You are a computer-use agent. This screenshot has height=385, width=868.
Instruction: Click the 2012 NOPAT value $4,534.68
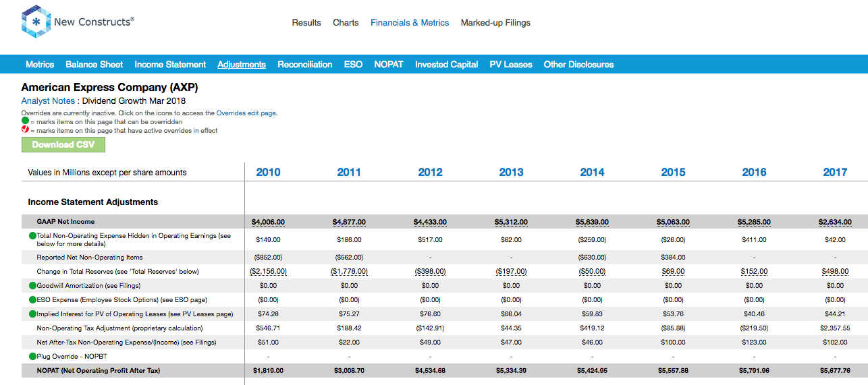(x=430, y=371)
